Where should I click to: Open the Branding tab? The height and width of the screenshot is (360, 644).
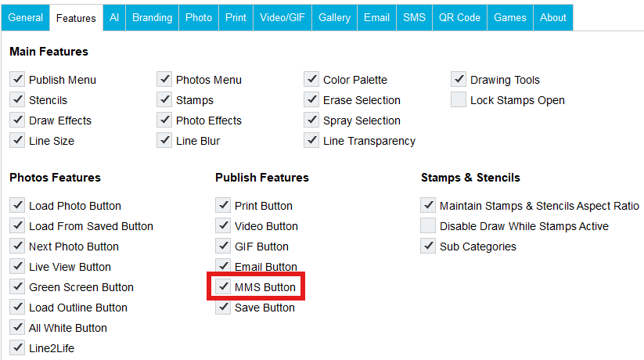(153, 18)
